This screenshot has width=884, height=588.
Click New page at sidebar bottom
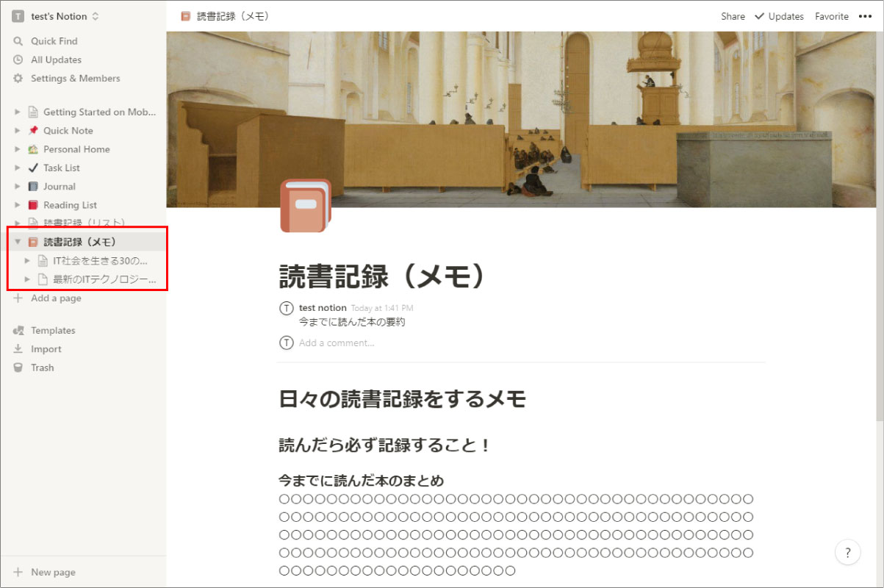click(x=53, y=573)
